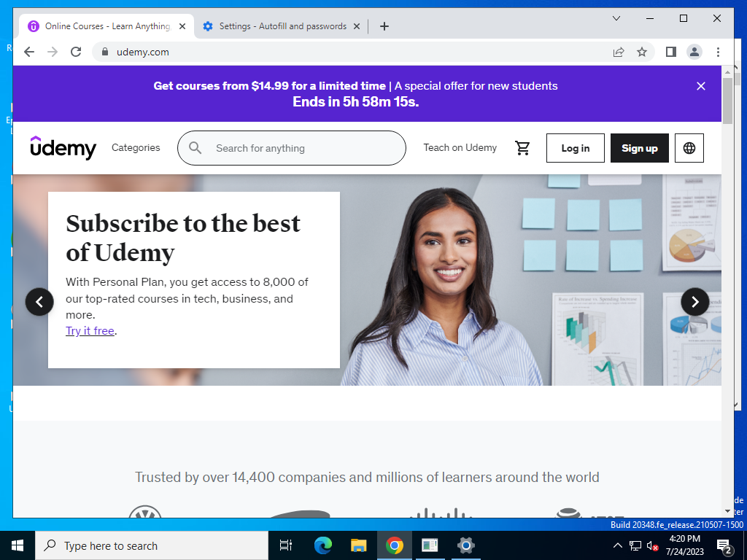Open a new tab with the plus button
The width and height of the screenshot is (747, 560).
tap(384, 26)
